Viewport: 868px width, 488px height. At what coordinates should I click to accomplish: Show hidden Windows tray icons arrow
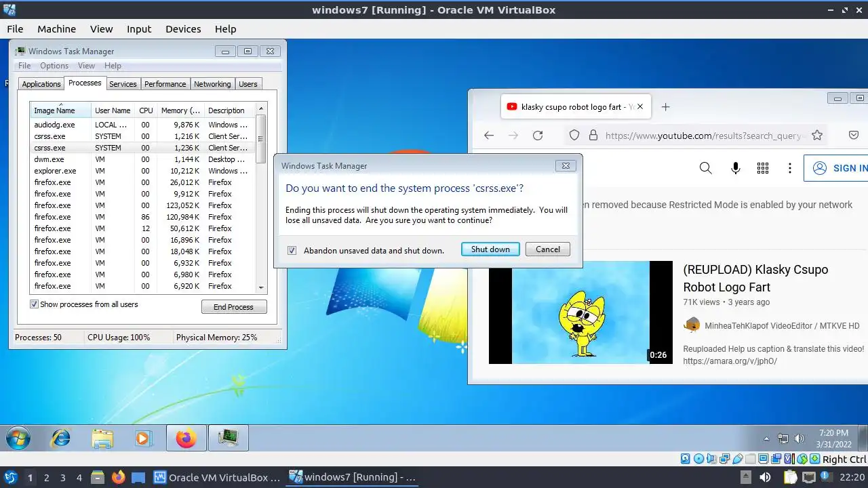point(766,439)
